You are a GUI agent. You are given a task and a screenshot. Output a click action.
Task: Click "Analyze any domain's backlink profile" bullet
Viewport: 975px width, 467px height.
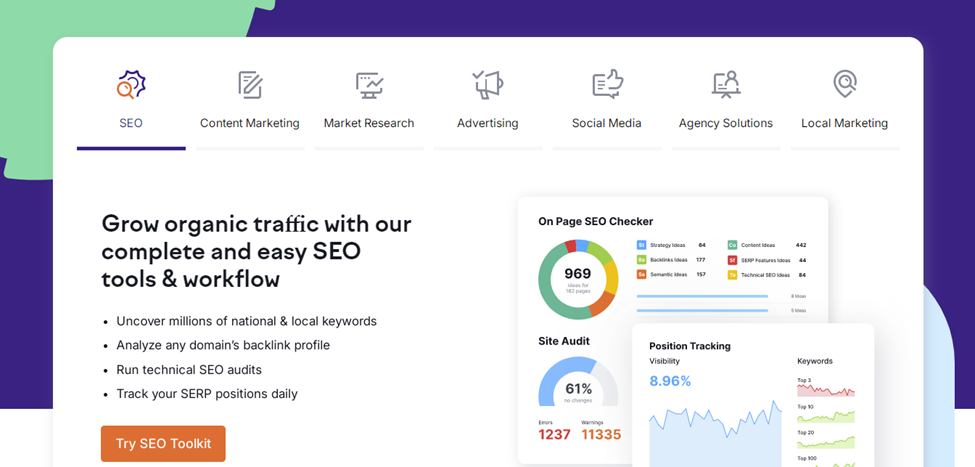pos(223,345)
